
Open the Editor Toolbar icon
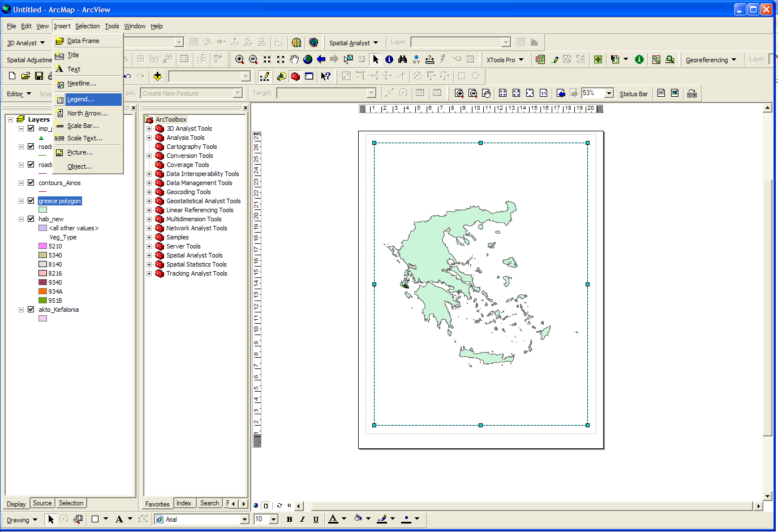(x=264, y=76)
